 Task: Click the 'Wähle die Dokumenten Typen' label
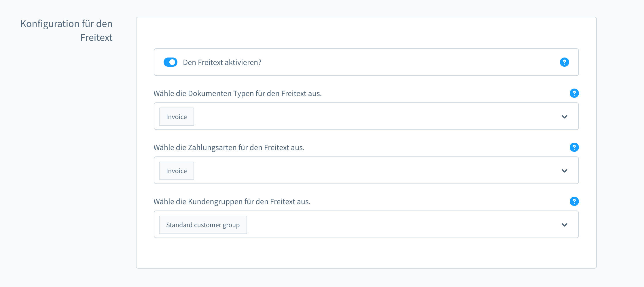click(x=237, y=93)
